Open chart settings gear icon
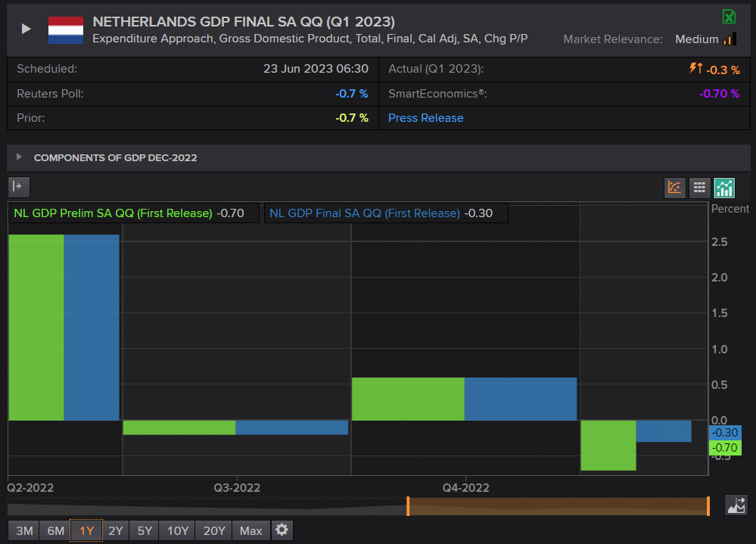The width and height of the screenshot is (756, 544). (x=282, y=530)
